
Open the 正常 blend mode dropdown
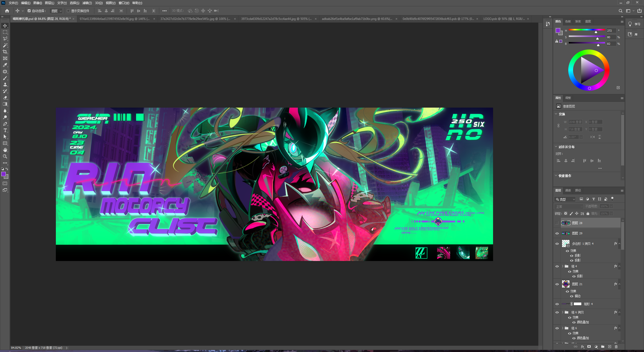(569, 206)
